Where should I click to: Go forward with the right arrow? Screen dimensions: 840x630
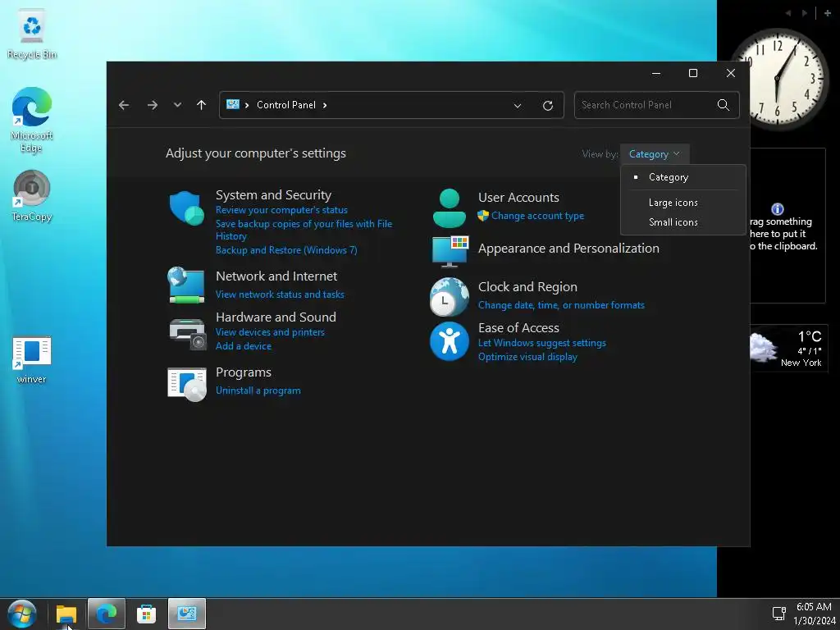tap(152, 105)
